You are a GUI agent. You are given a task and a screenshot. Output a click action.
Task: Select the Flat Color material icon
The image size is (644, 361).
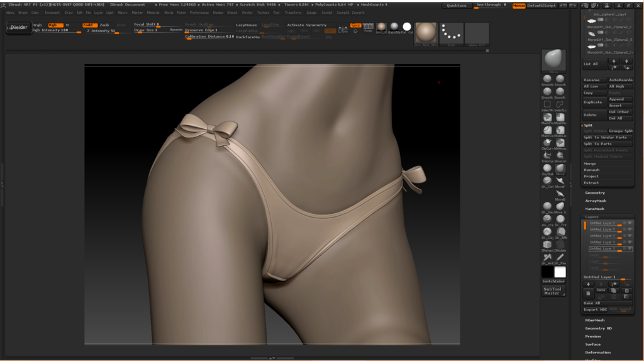(x=407, y=28)
